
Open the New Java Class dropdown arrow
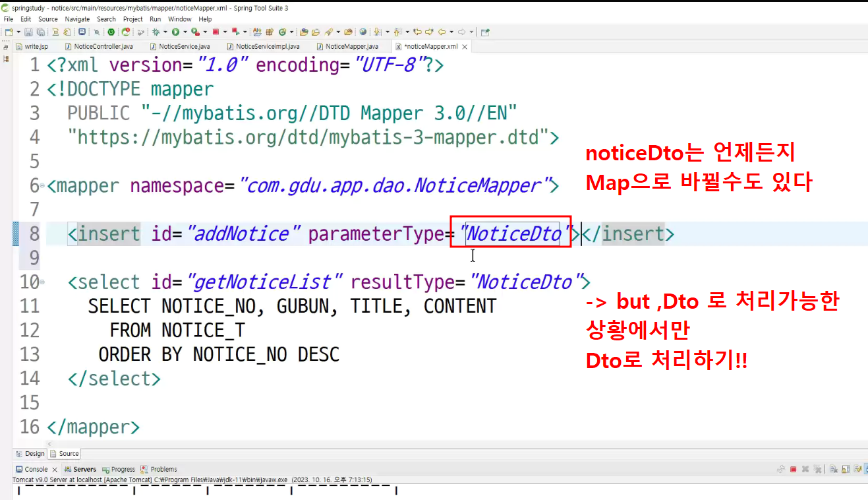tap(291, 32)
